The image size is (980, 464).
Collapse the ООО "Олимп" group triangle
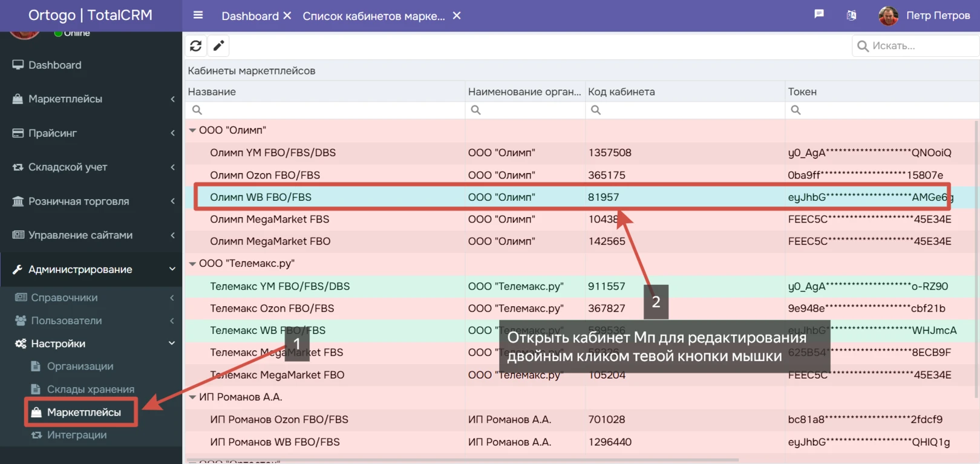[192, 130]
